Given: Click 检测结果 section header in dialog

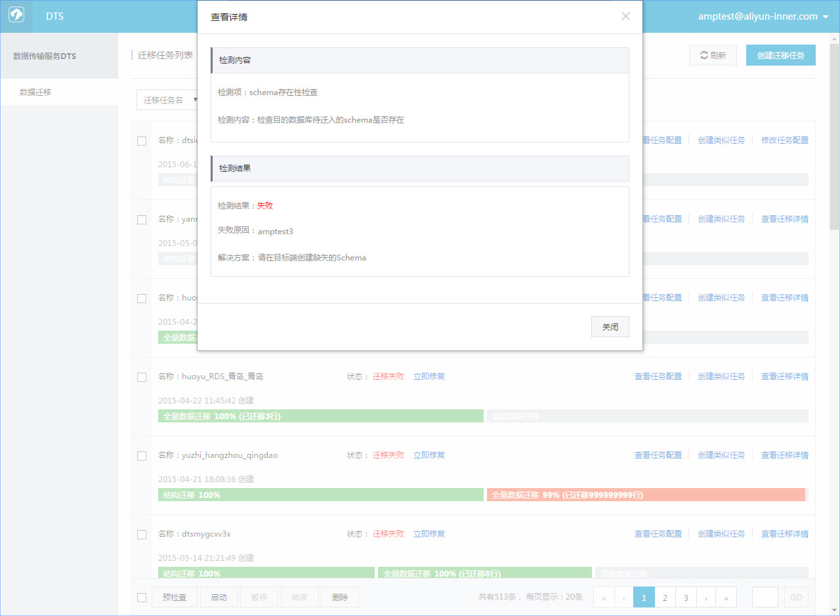Looking at the screenshot, I should point(420,169).
